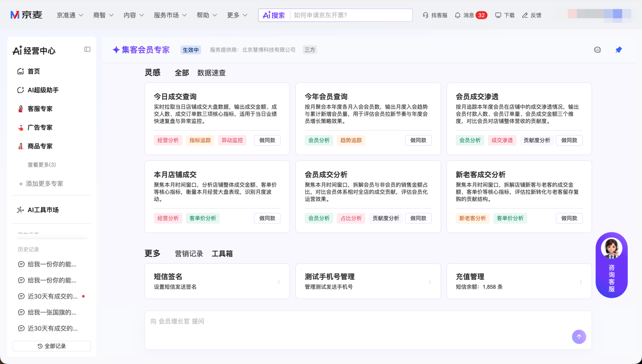Collapse the AI经营中心 sidebar panel icon

tap(87, 49)
